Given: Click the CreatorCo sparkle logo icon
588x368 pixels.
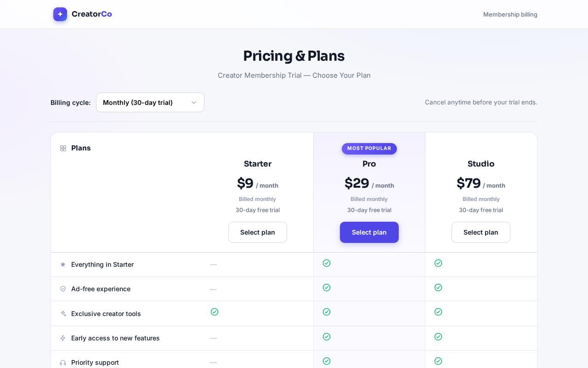Looking at the screenshot, I should tap(60, 14).
